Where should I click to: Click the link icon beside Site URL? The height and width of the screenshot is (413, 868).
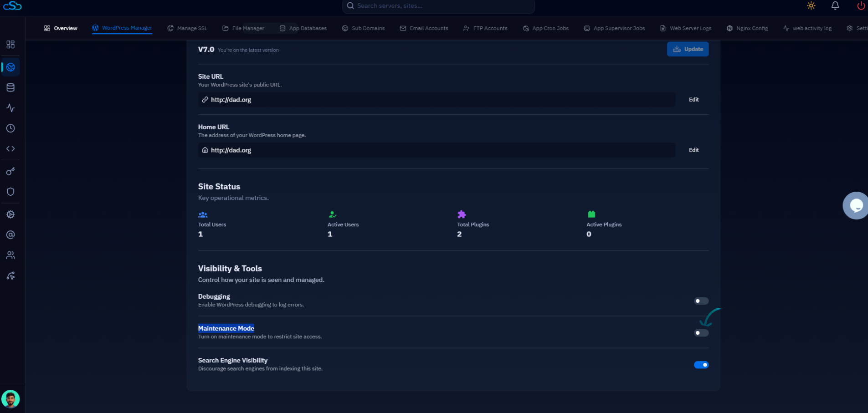(205, 99)
